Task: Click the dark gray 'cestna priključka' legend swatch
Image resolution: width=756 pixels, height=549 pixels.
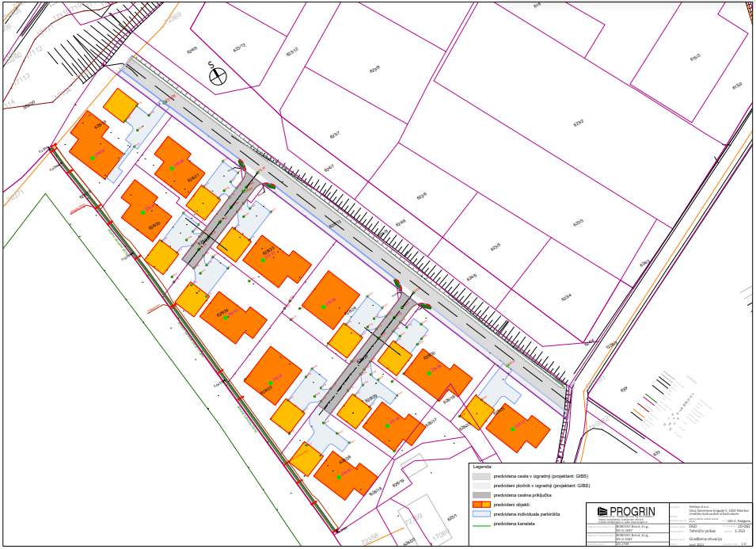Action: click(481, 494)
